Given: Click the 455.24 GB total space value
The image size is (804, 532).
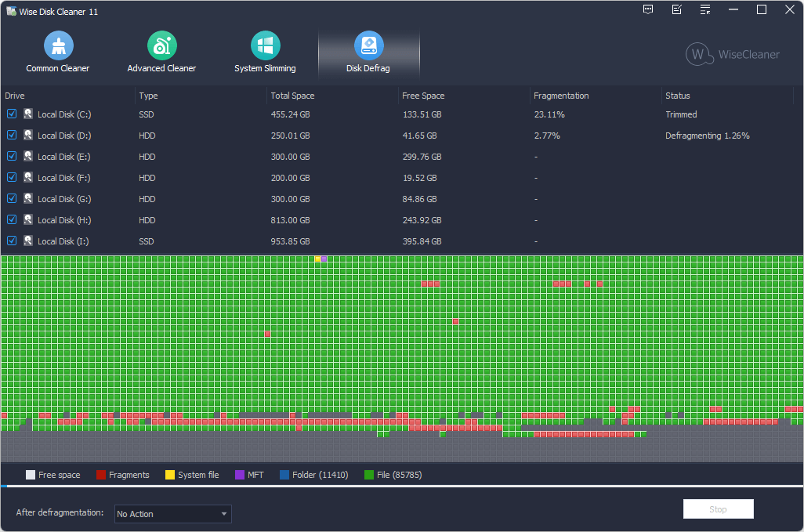Looking at the screenshot, I should [290, 114].
